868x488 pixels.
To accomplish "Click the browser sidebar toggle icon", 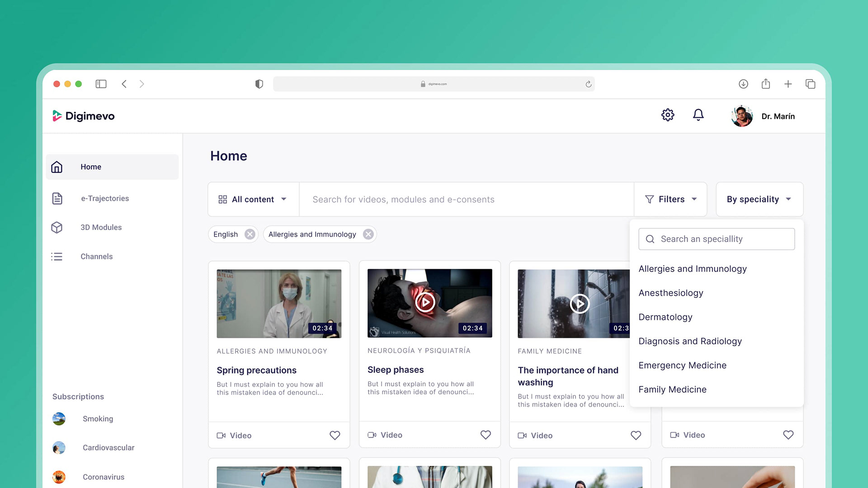I will point(101,84).
